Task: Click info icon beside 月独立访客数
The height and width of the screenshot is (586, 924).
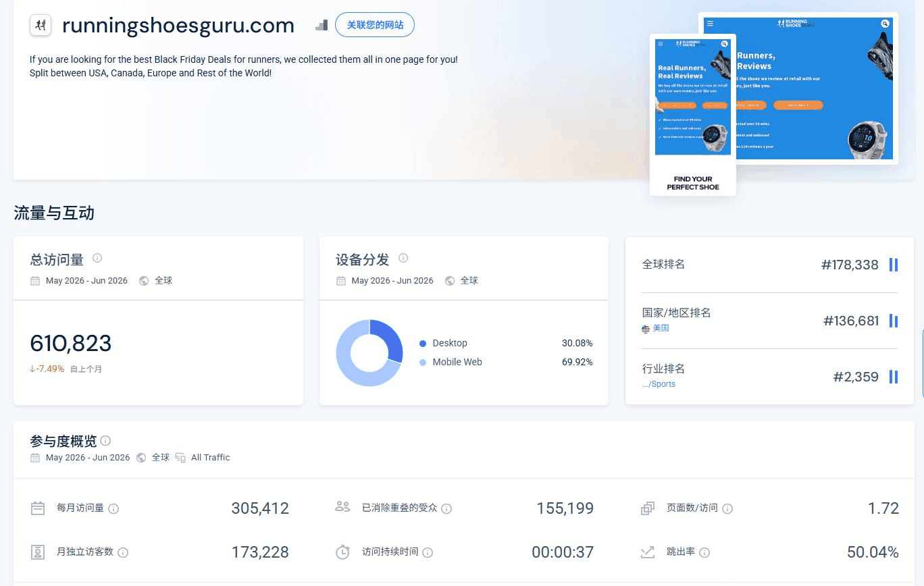Action: click(123, 552)
